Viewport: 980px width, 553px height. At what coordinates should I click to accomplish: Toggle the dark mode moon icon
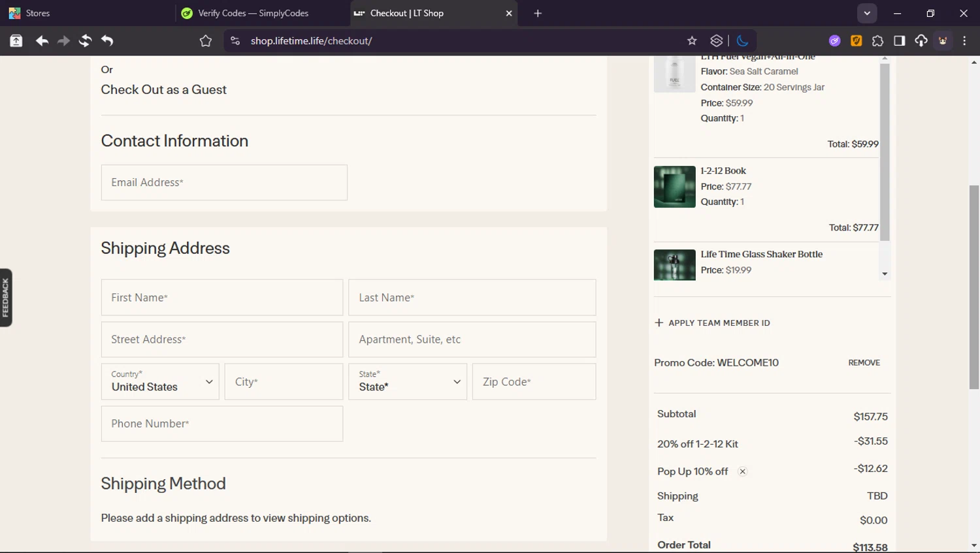point(742,40)
